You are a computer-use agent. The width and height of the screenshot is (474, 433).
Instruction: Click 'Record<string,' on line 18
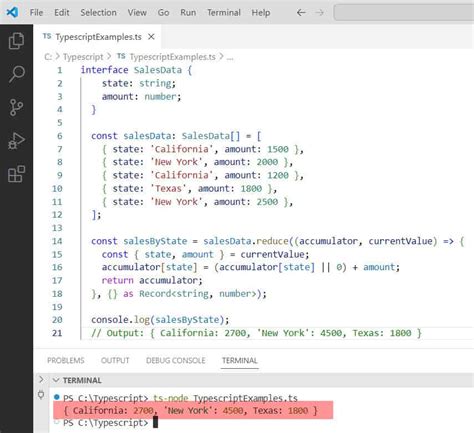(x=176, y=294)
